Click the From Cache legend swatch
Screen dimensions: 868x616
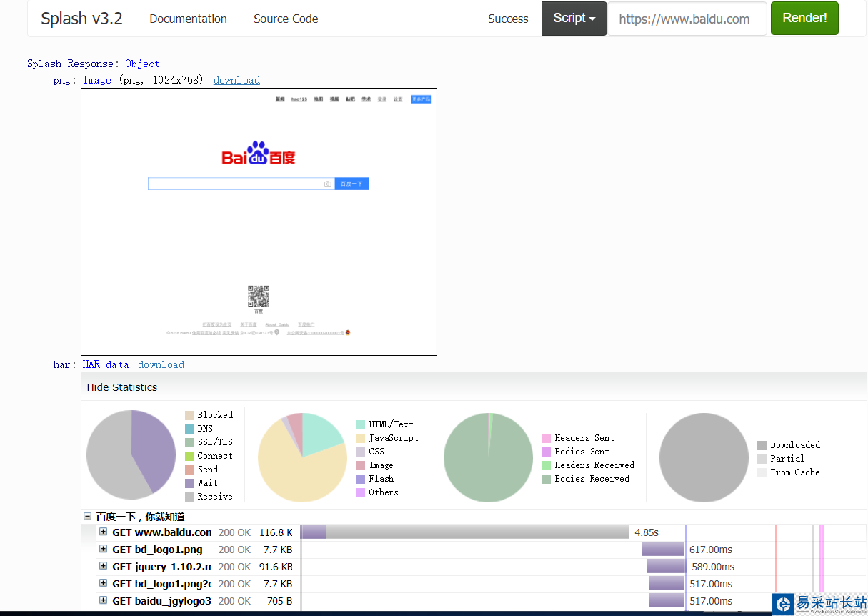pos(762,472)
